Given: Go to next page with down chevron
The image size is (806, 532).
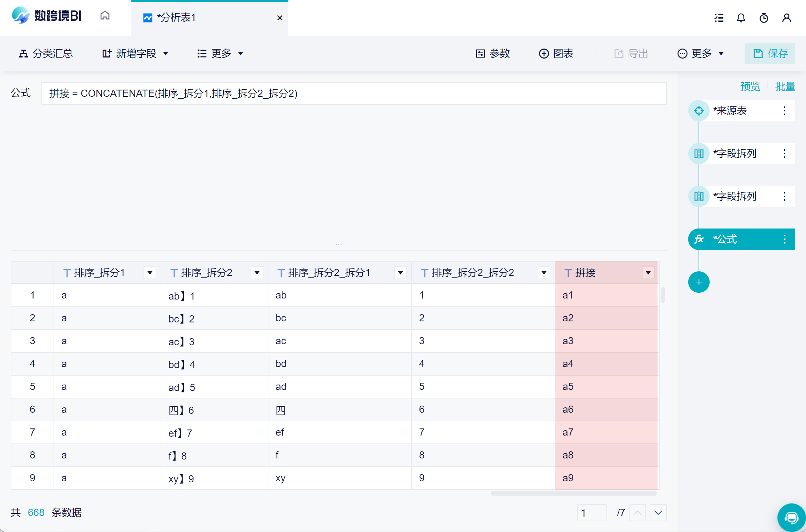Looking at the screenshot, I should [x=658, y=513].
